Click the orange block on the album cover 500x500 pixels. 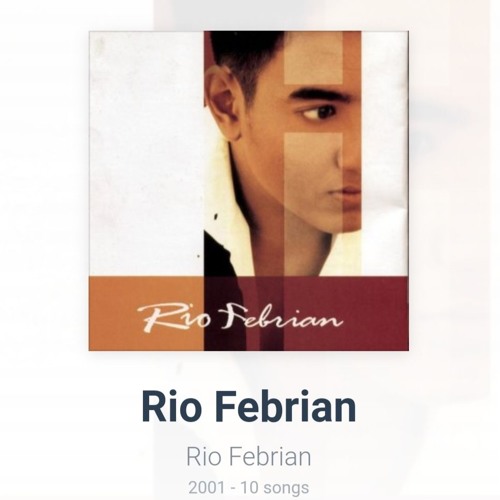pyautogui.click(x=146, y=313)
